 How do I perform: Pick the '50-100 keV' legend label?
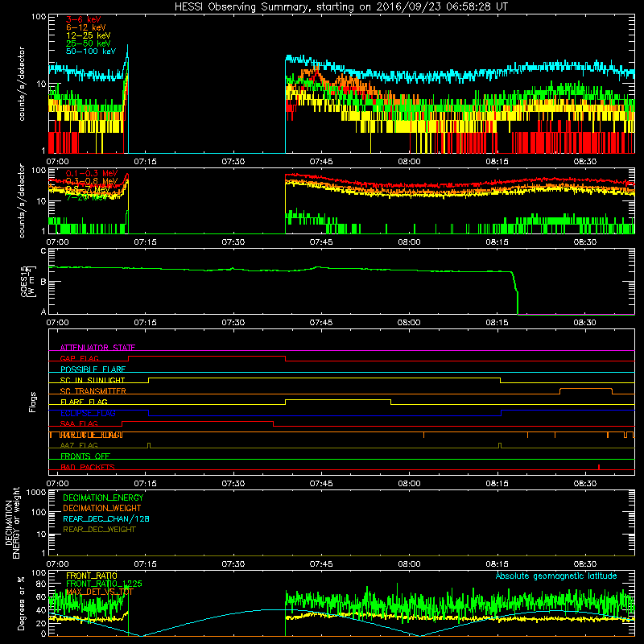(91, 52)
